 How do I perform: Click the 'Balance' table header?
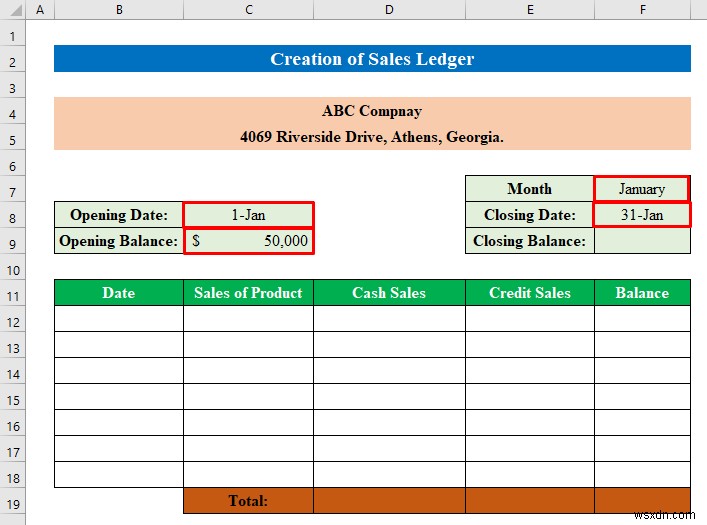coord(642,293)
